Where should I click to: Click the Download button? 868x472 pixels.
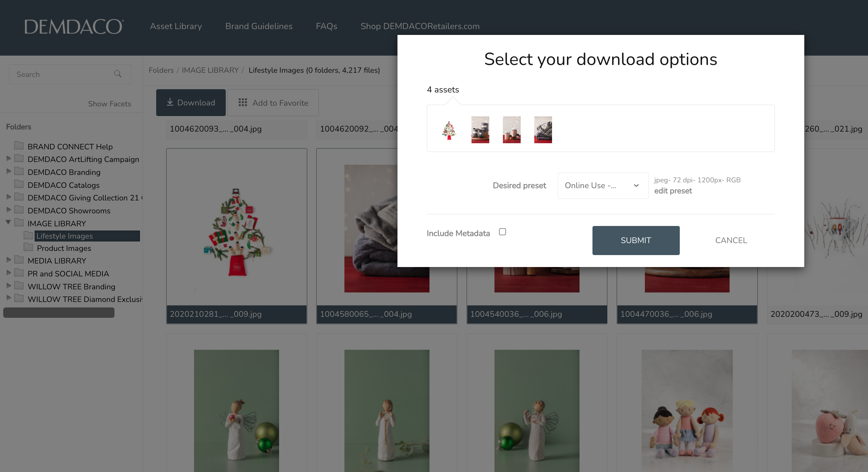(x=191, y=103)
